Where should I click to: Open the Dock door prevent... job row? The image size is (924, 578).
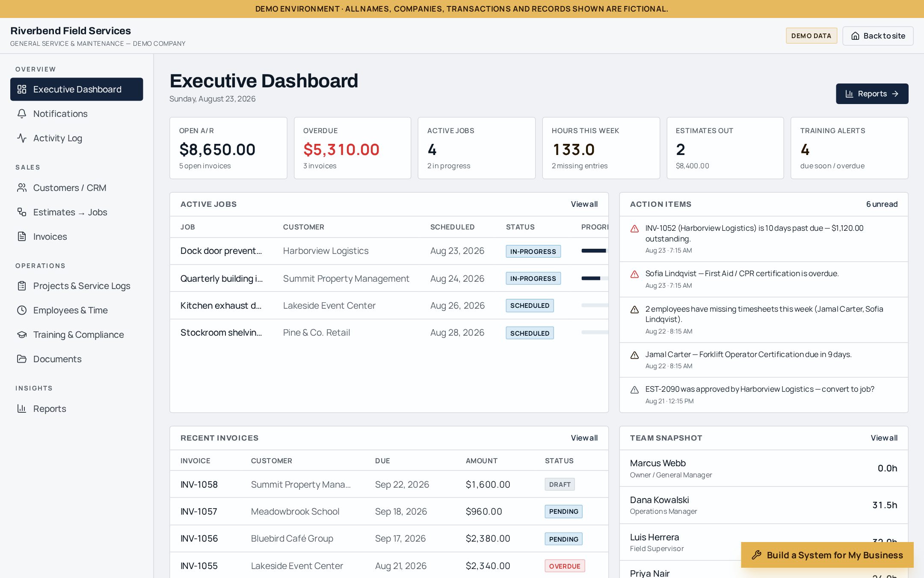[x=389, y=251]
